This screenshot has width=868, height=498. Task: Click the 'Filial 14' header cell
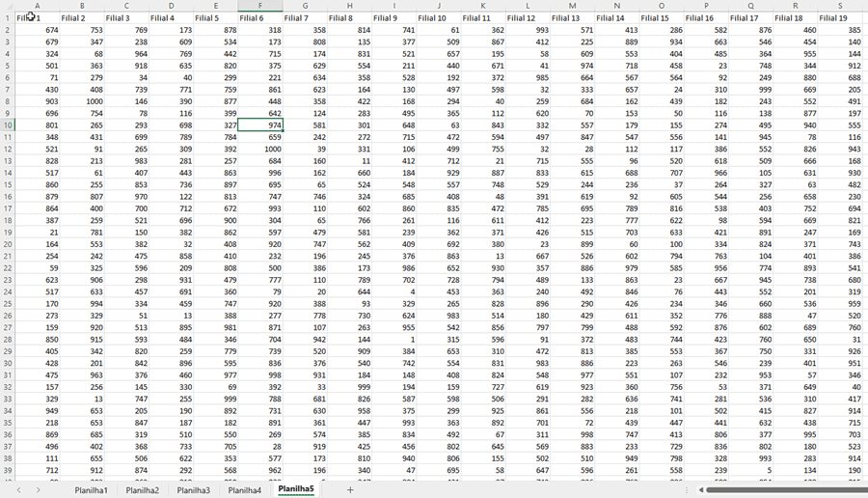click(x=616, y=17)
